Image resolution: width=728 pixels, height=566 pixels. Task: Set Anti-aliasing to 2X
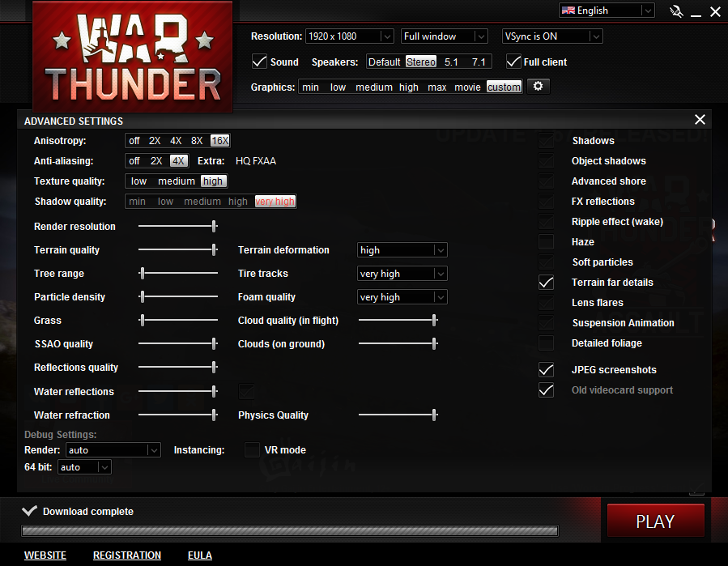pyautogui.click(x=156, y=160)
